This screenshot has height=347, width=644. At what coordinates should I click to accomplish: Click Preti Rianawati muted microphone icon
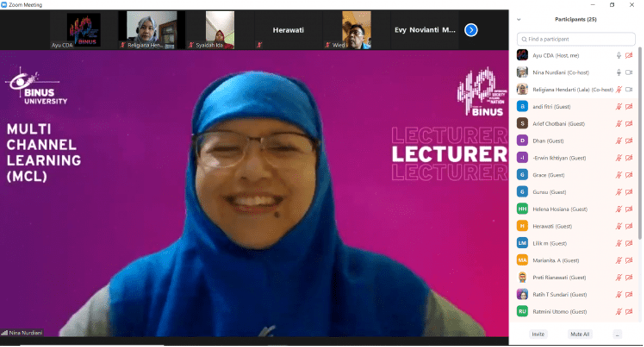tap(618, 278)
